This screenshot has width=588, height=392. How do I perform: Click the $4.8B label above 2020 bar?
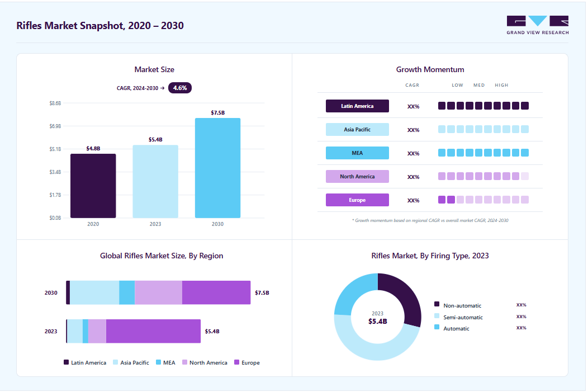(x=93, y=149)
